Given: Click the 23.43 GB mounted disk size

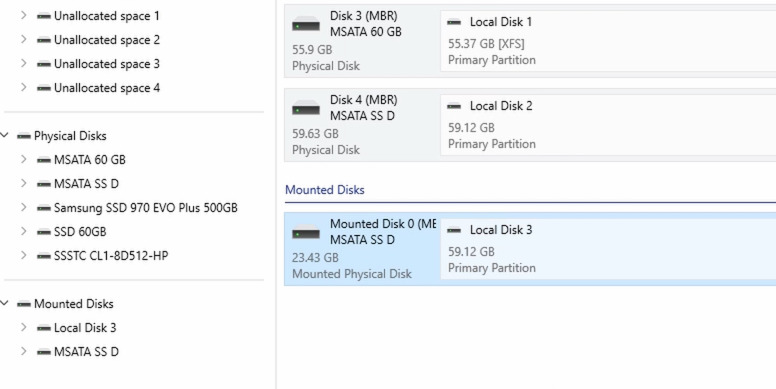Looking at the screenshot, I should [315, 257].
